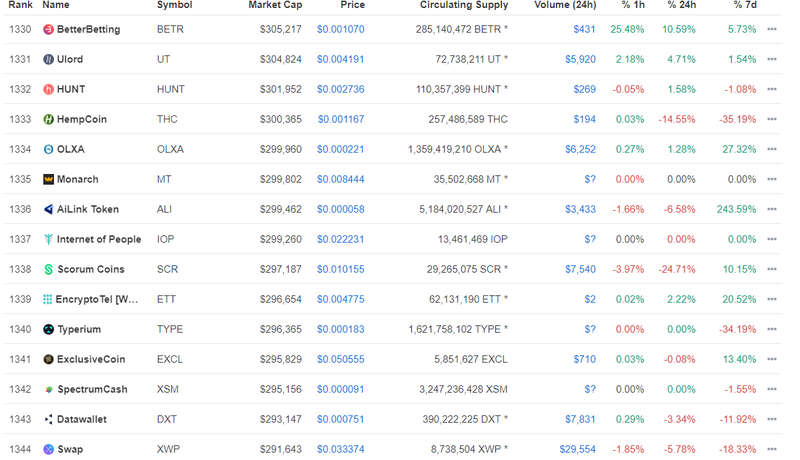Select the symbol text XWP
800x460 pixels.
tap(168, 449)
